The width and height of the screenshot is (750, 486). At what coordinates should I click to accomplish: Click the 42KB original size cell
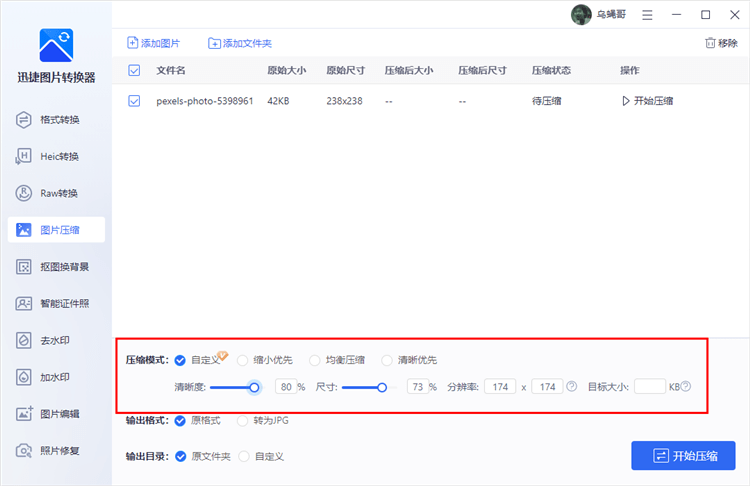278,101
